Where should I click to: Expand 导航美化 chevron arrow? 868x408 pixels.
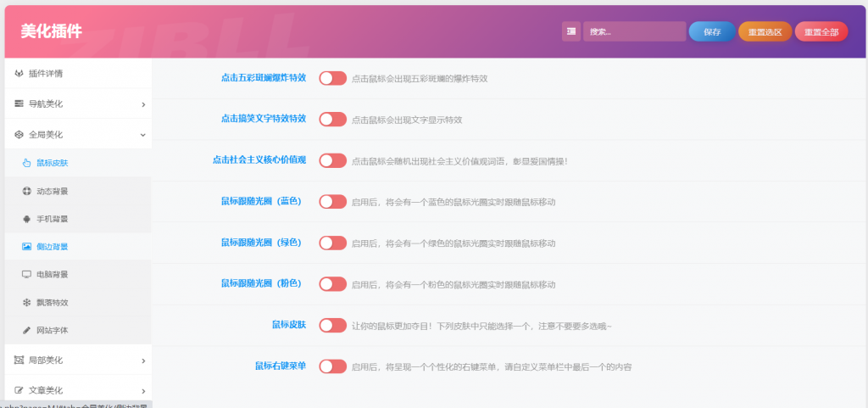tap(143, 104)
